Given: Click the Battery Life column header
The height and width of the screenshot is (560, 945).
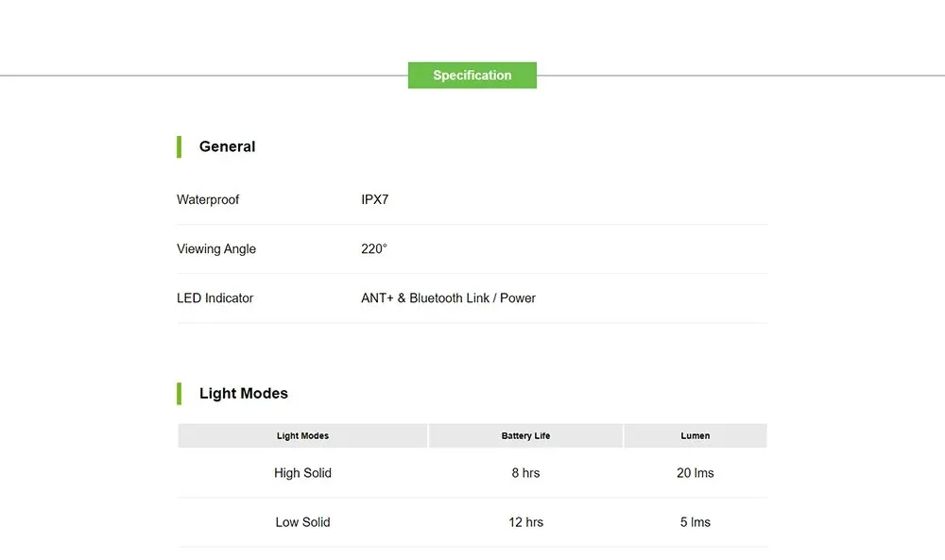Looking at the screenshot, I should [x=525, y=436].
